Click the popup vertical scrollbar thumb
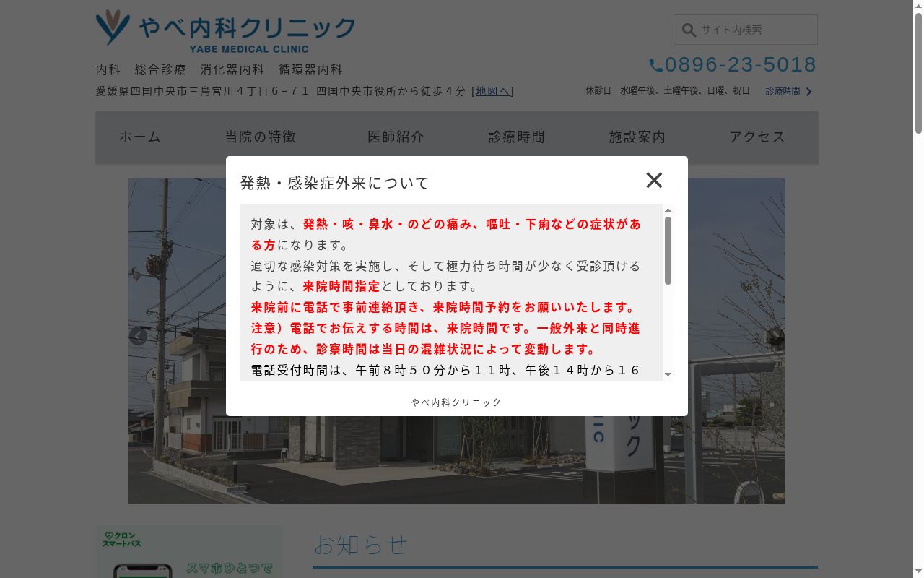Image resolution: width=924 pixels, height=578 pixels. click(668, 250)
